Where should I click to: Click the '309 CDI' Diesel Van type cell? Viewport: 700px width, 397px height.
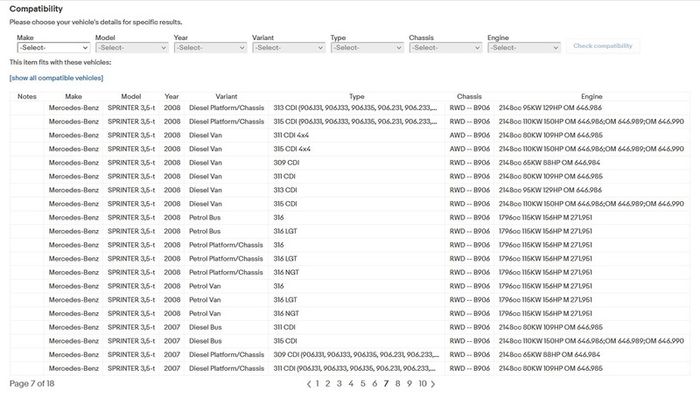coord(286,163)
